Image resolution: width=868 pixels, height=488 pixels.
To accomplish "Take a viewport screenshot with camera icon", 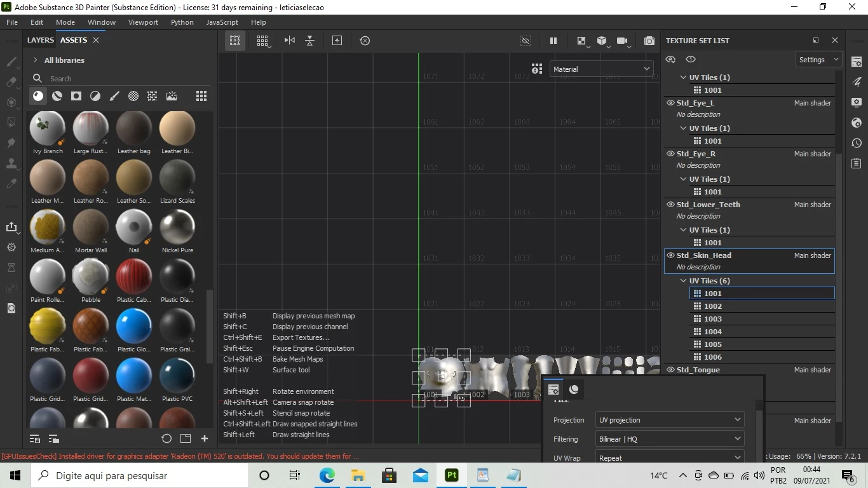I will 649,41.
